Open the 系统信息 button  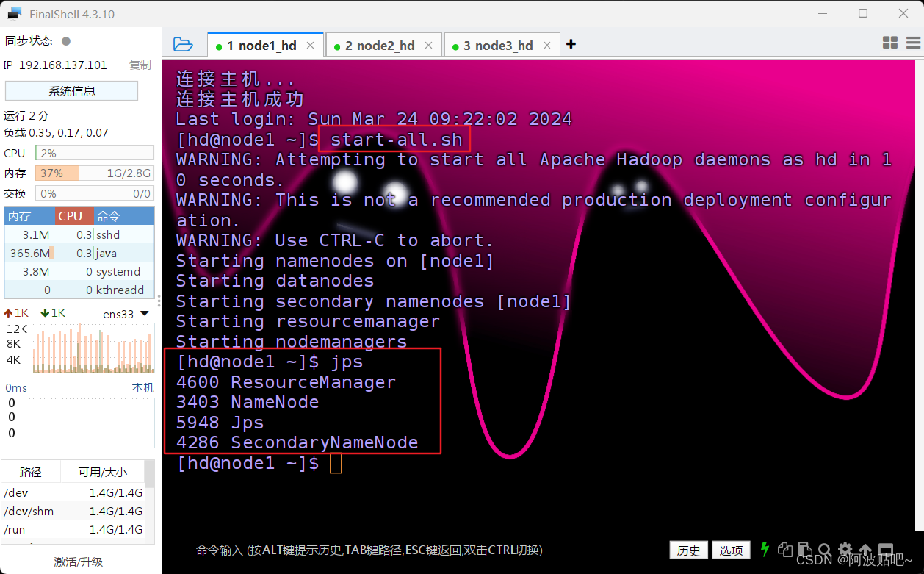tap(71, 91)
